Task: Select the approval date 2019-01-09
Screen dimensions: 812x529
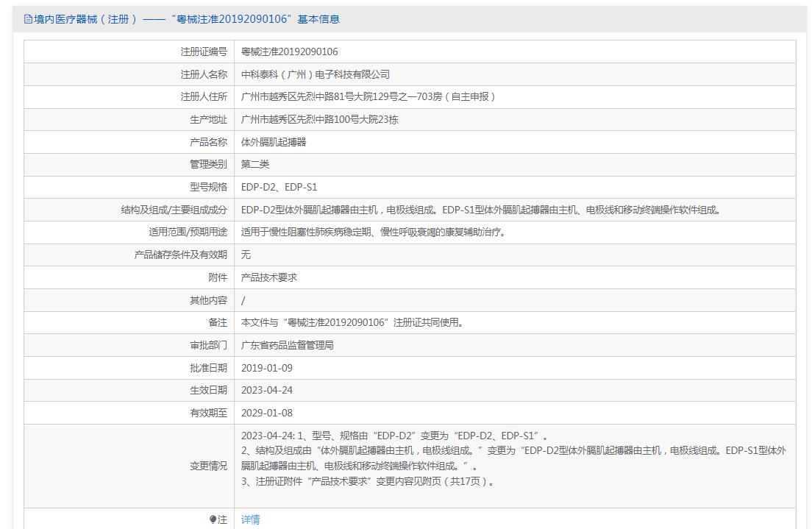Action: coord(267,368)
